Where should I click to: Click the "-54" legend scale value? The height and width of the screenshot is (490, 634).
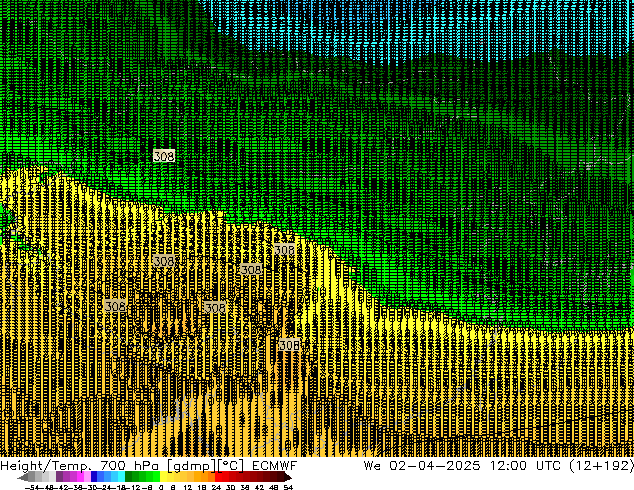tap(32, 487)
